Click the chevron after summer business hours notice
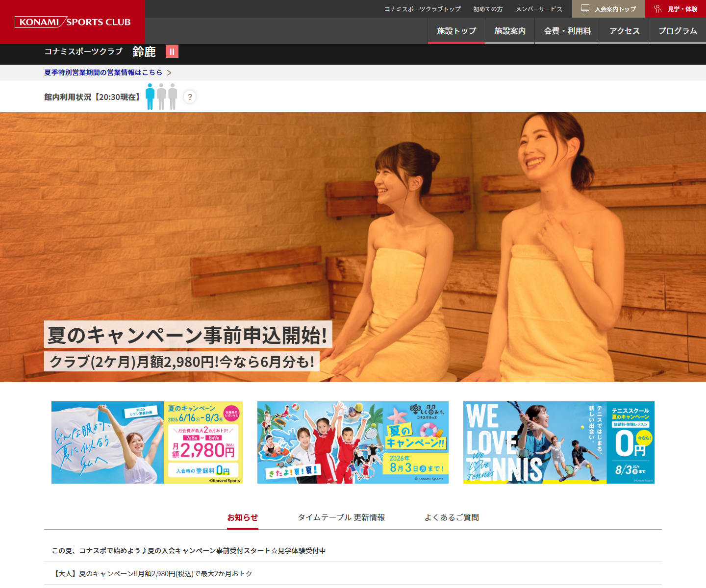The width and height of the screenshot is (706, 588). pyautogui.click(x=169, y=73)
